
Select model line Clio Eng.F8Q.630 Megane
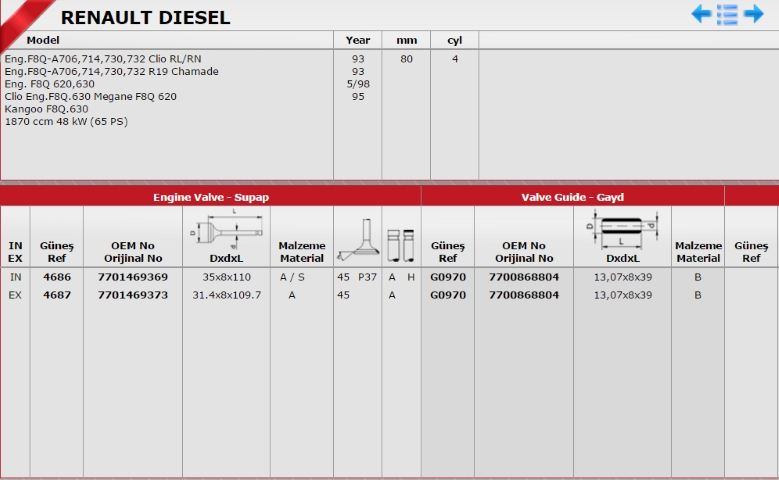90,96
